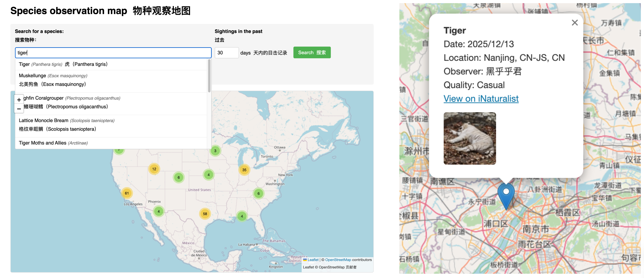Click the white tiger photo thumbnail

470,138
